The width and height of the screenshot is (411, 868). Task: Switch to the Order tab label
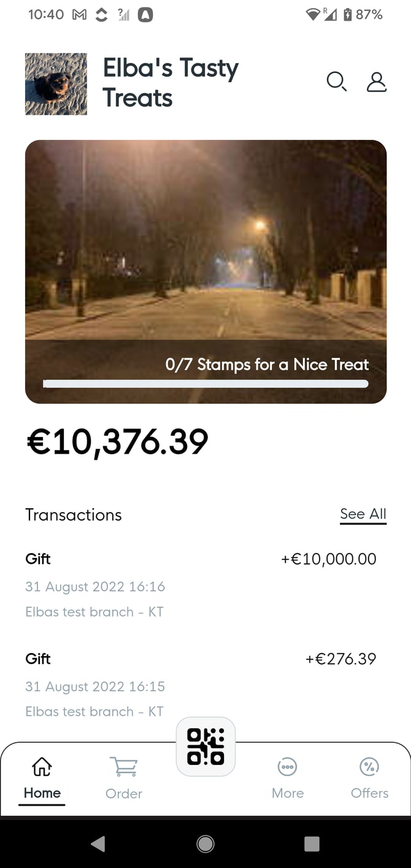pyautogui.click(x=123, y=793)
